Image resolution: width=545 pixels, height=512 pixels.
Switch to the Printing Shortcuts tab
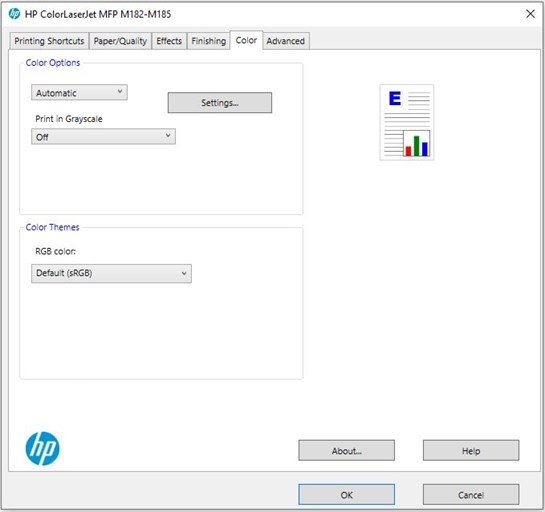coord(49,41)
